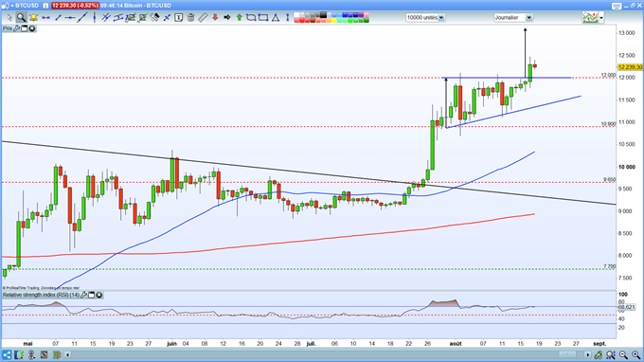Expand the chart style dropdown arrow
This screenshot has width=644, height=362.
tap(601, 18)
